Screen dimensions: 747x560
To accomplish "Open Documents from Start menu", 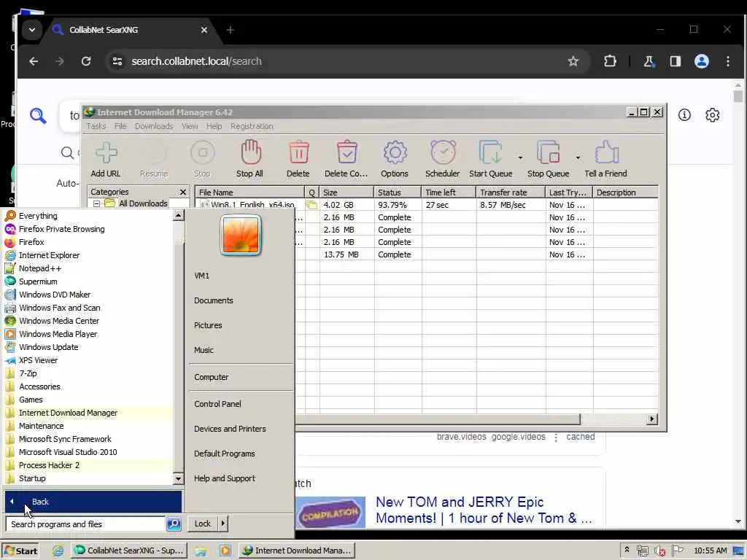I will point(214,300).
